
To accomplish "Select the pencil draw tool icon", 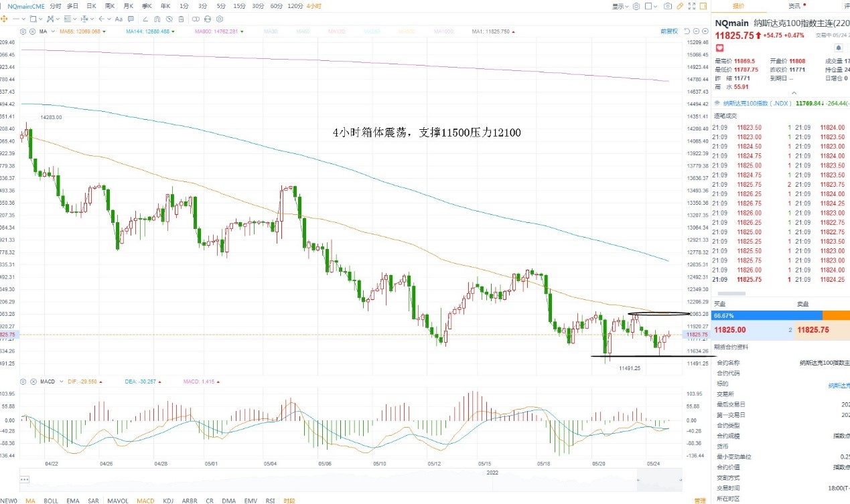I will pos(680,6).
